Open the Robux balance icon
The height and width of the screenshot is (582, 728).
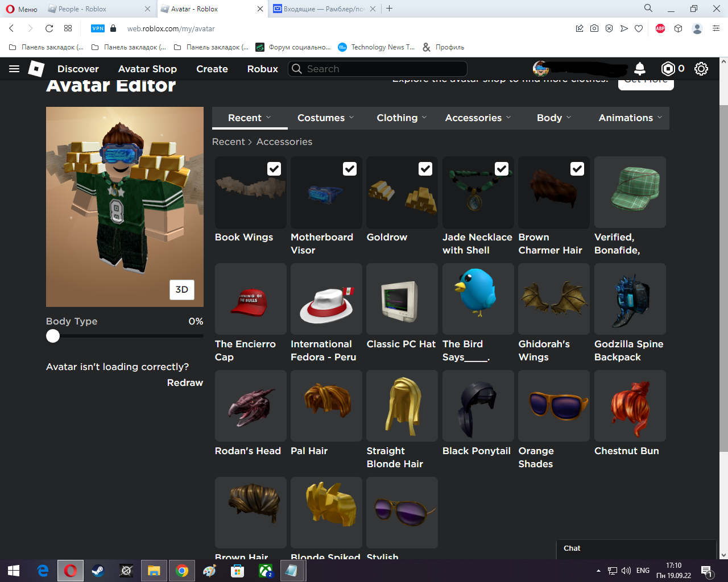point(668,69)
